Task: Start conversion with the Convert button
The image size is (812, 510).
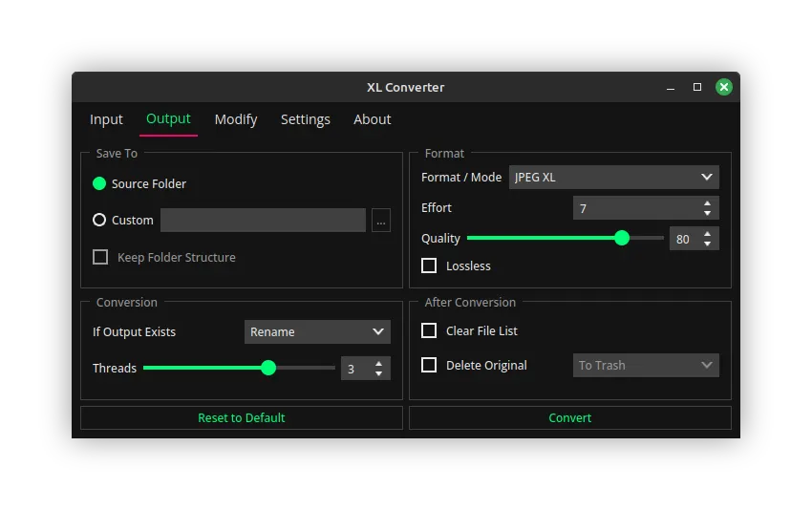Action: [x=570, y=418]
